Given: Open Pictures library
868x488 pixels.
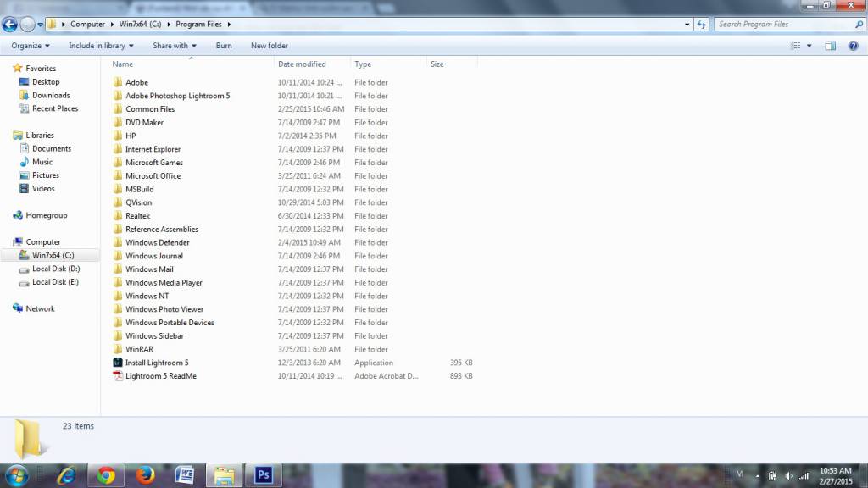Looking at the screenshot, I should [x=46, y=175].
